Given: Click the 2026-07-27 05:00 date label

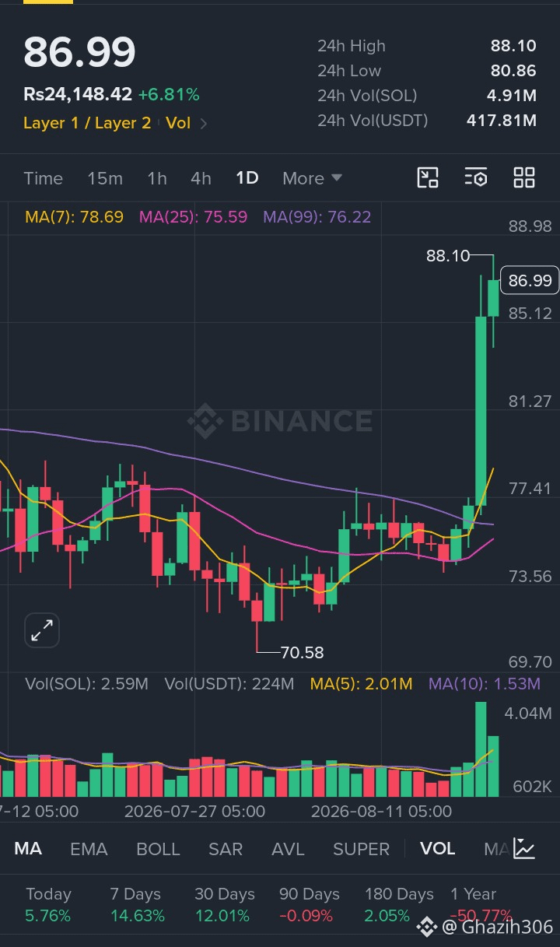Looking at the screenshot, I should click(x=194, y=811).
